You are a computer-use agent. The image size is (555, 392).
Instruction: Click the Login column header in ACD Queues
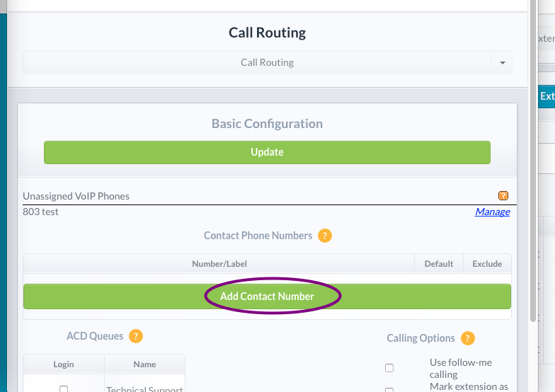pos(64,364)
